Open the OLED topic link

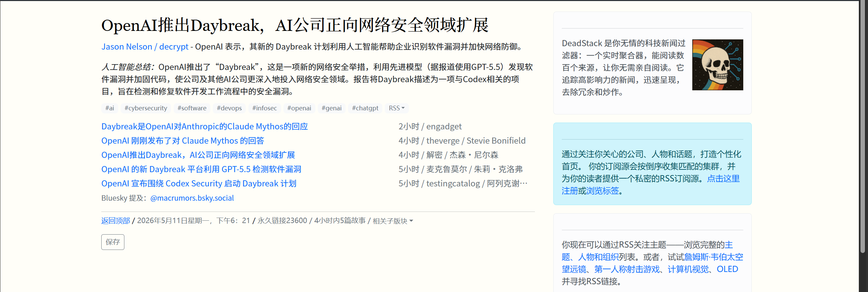[727, 269]
